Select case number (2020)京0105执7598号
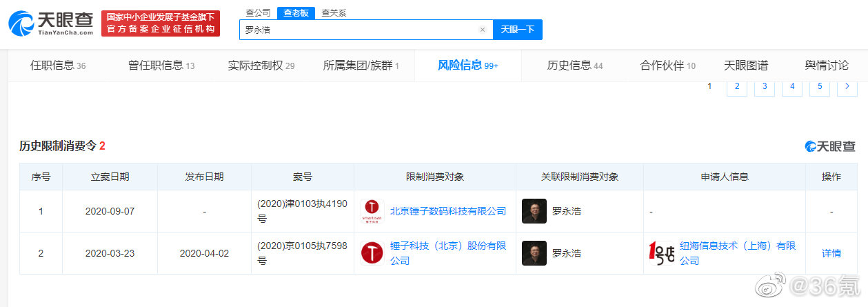 302,253
